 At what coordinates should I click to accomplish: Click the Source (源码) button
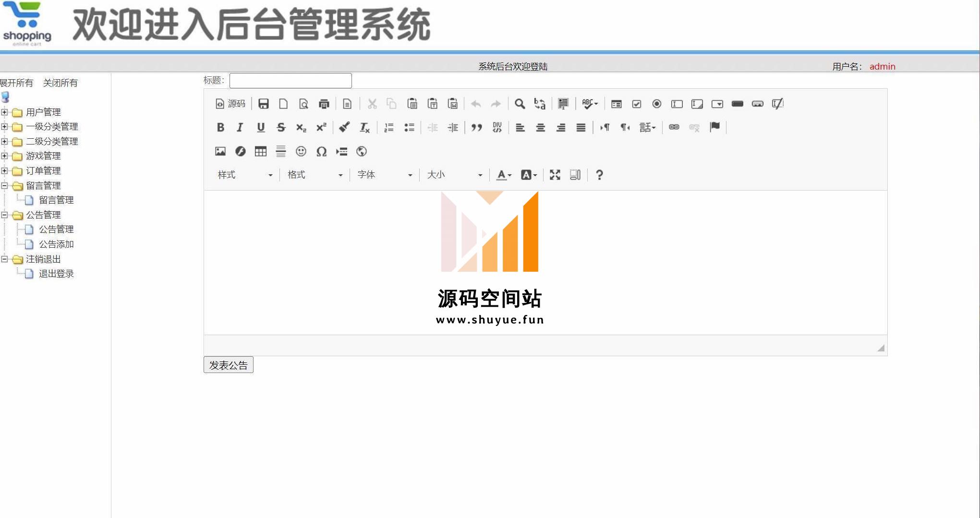(230, 104)
